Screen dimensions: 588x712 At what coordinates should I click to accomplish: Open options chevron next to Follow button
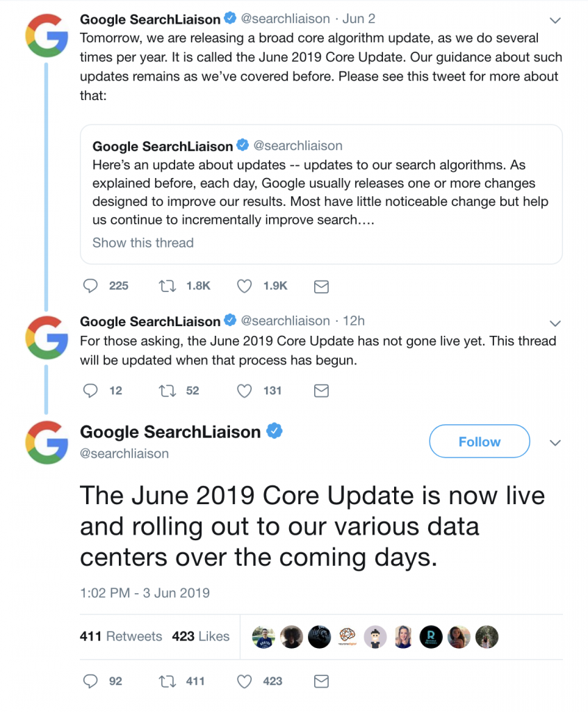(555, 443)
